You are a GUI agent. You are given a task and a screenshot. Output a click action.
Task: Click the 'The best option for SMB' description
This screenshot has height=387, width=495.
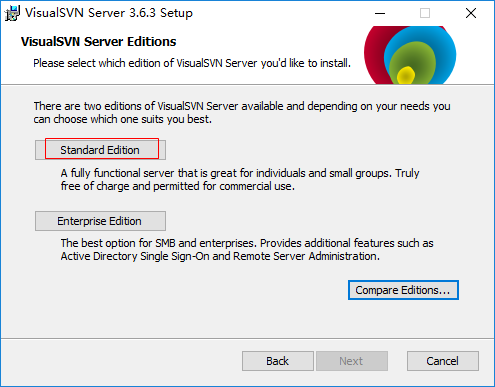tap(247, 250)
